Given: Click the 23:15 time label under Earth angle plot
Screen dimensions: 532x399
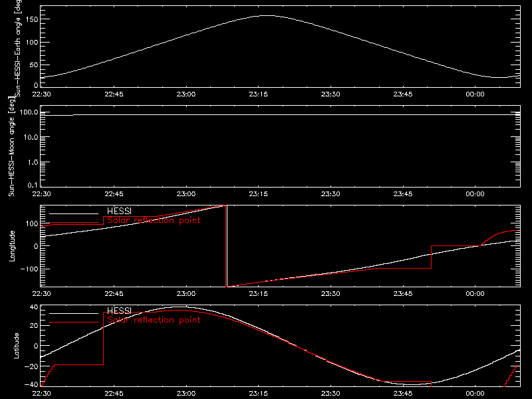Looking at the screenshot, I should click(258, 94).
